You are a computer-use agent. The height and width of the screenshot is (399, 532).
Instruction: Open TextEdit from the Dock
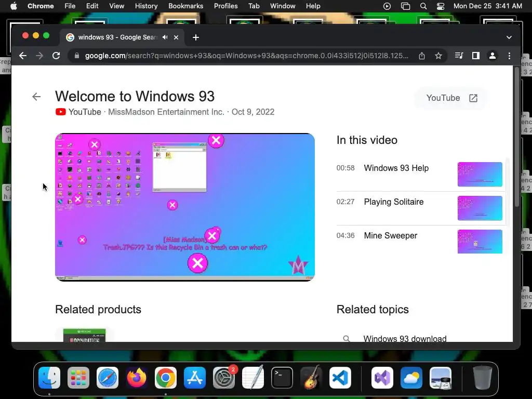253,378
